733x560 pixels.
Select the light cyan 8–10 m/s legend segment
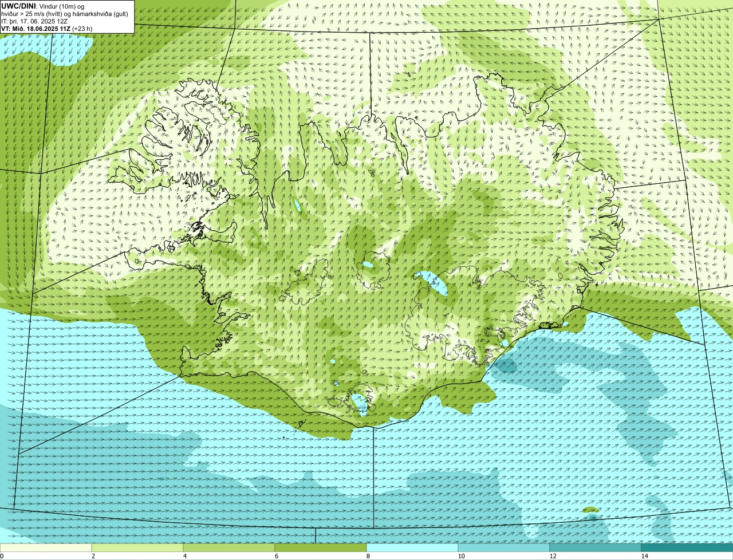(412, 547)
